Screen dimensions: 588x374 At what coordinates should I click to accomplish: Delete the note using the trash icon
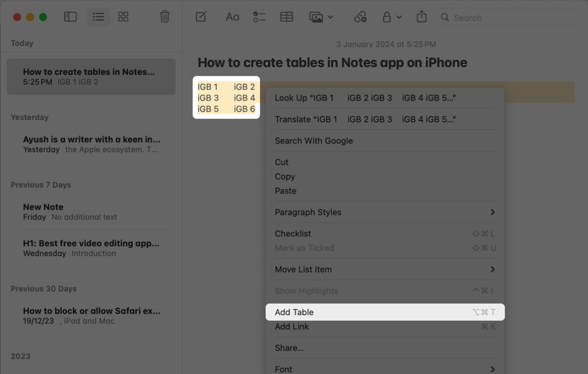point(164,16)
